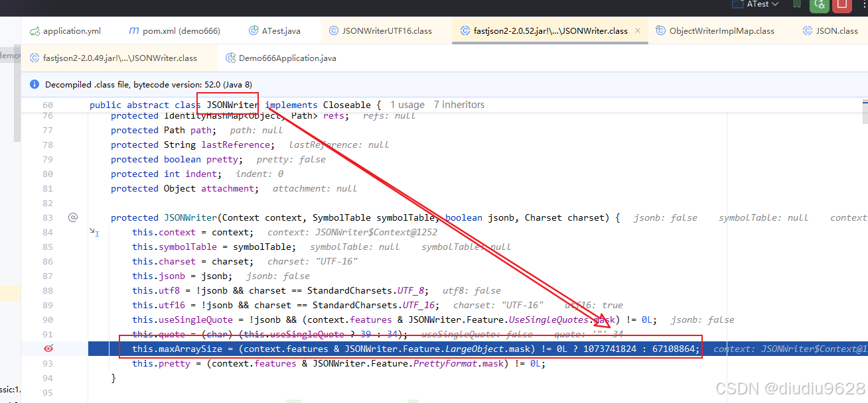Open the JSON.class tab
The height and width of the screenshot is (403, 868).
tap(831, 30)
